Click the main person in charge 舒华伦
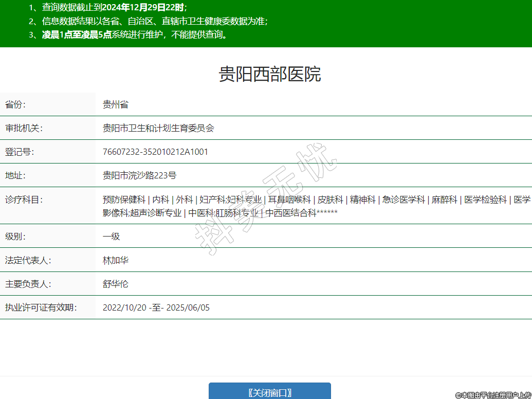Viewport: 532px width, 399px height. (x=115, y=284)
